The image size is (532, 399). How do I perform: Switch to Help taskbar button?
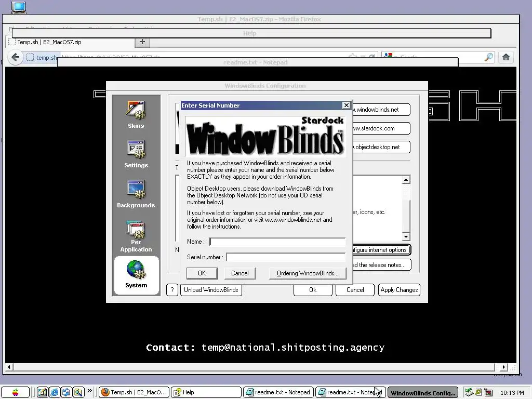(x=206, y=392)
